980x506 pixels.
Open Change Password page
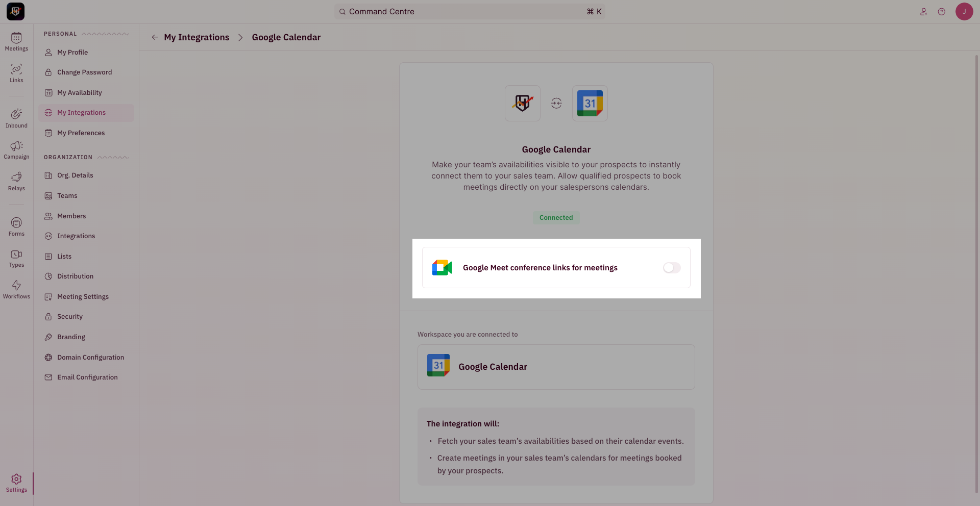(x=86, y=72)
